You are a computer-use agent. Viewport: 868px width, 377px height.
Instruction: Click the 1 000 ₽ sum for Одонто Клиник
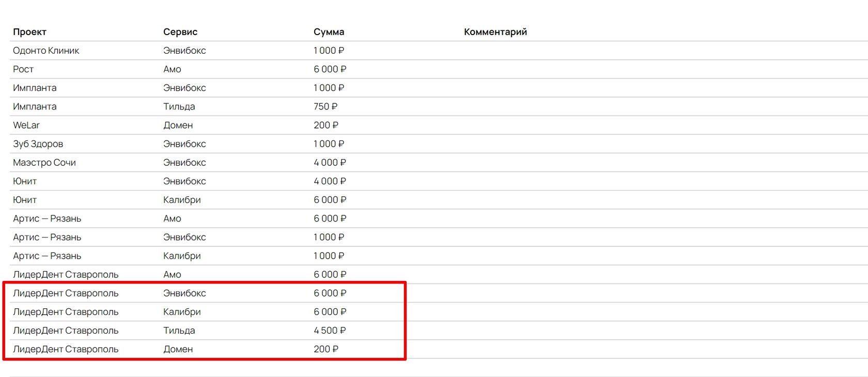click(x=329, y=51)
